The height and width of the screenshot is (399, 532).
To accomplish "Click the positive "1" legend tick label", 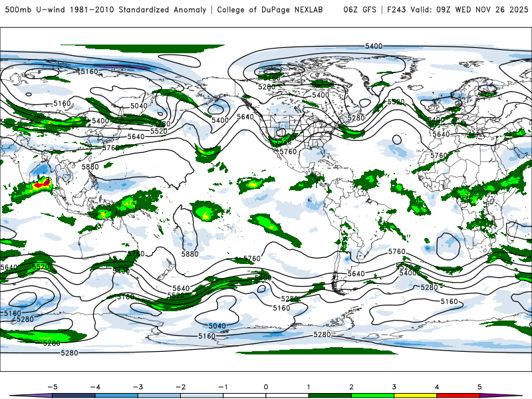I will 309,387.
